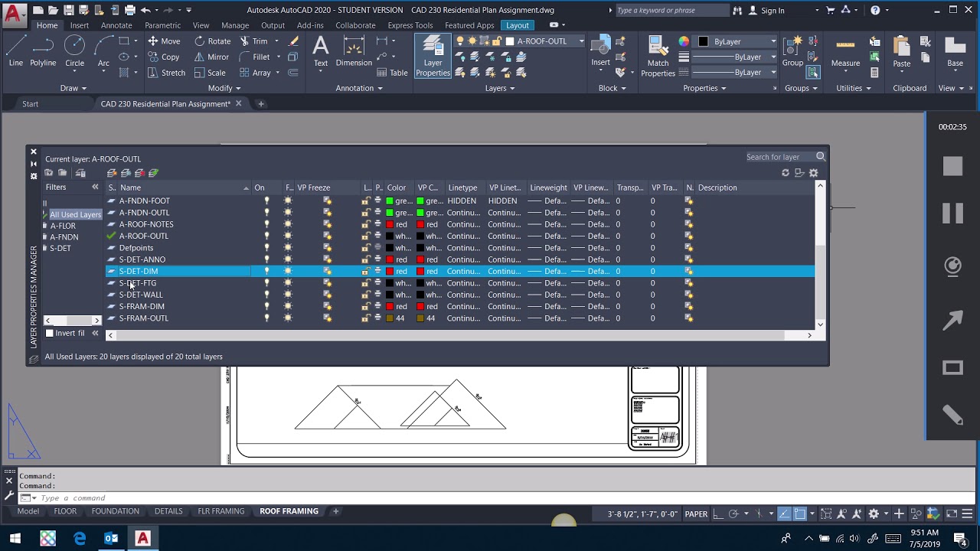Click the Linetype column header

(462, 187)
